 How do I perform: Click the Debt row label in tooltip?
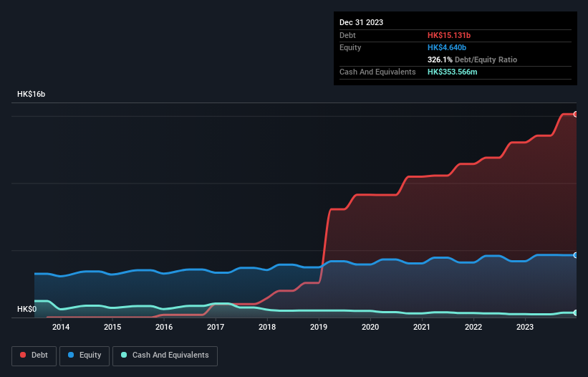coord(347,35)
